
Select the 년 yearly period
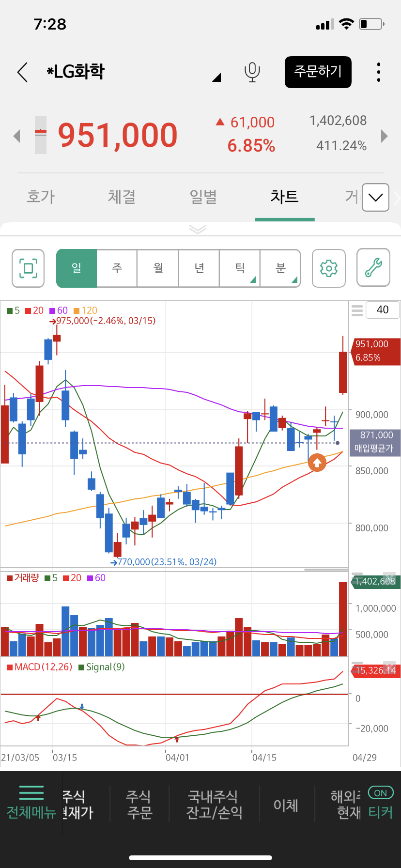coord(199,268)
